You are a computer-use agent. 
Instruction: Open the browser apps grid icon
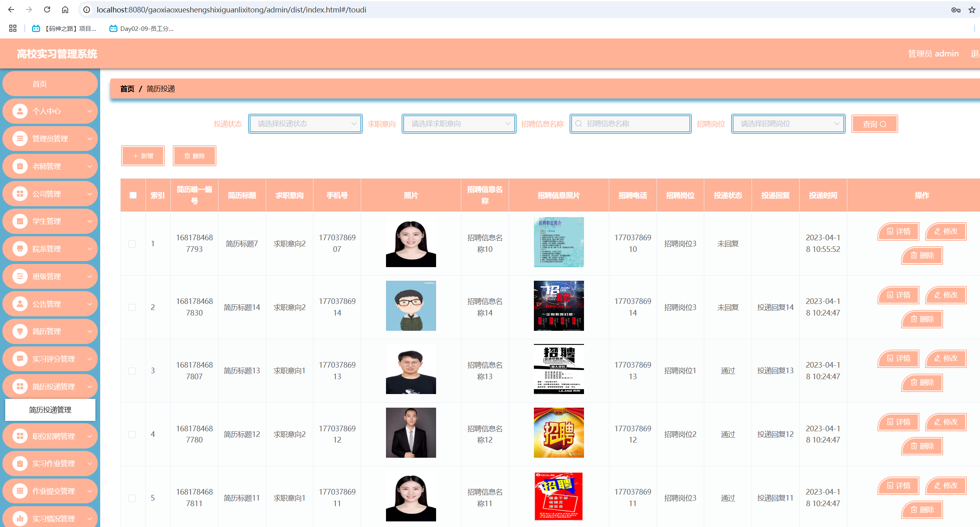click(13, 28)
